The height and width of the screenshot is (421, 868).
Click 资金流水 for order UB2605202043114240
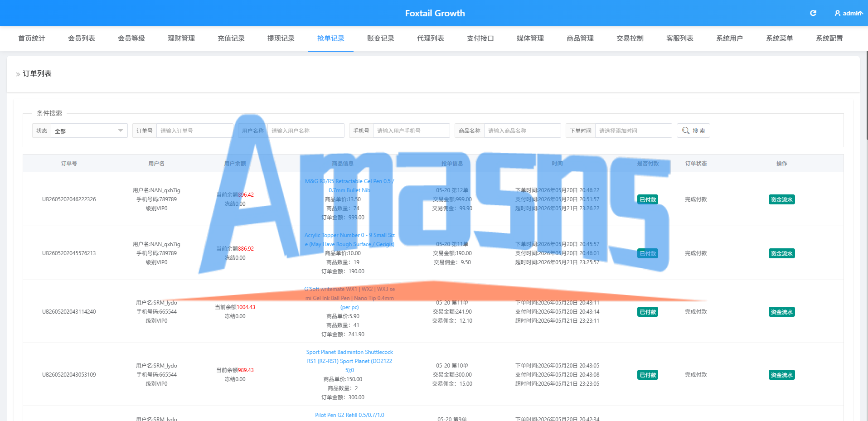pyautogui.click(x=781, y=312)
